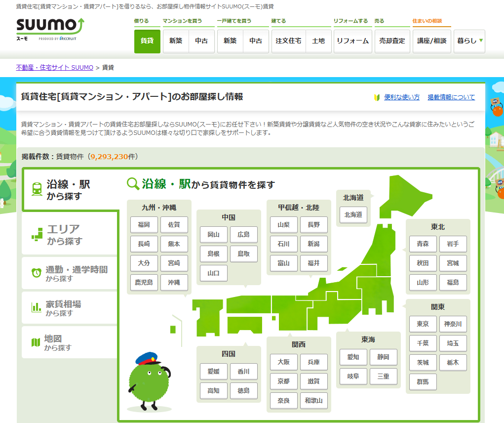Select 神奈川 prefecture button

453,324
